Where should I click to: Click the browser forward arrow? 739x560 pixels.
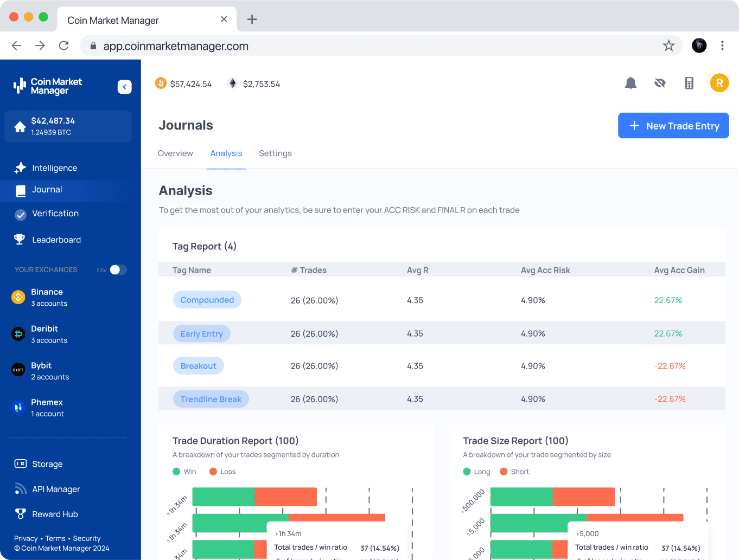(x=40, y=46)
